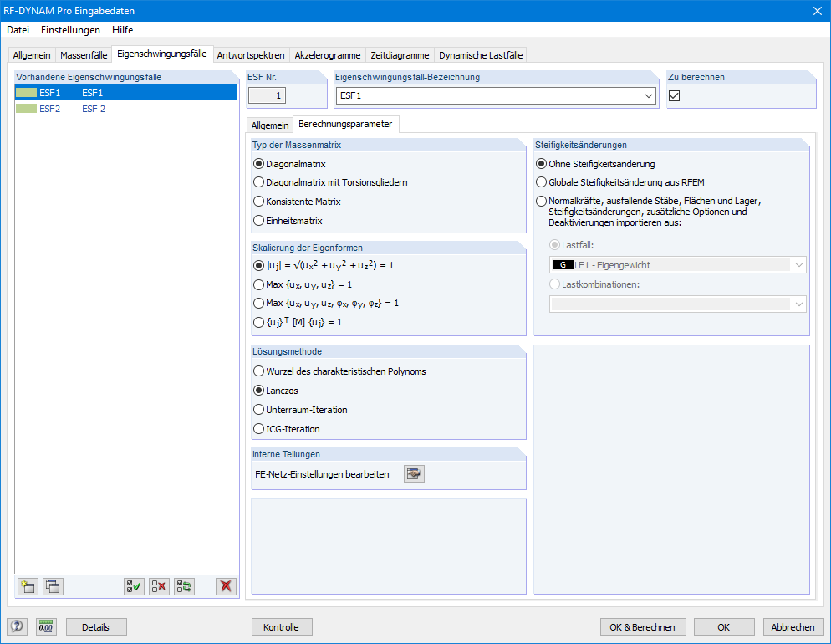Click the Lastkombinationen radio option
Screen dimensions: 831x644
click(x=555, y=284)
